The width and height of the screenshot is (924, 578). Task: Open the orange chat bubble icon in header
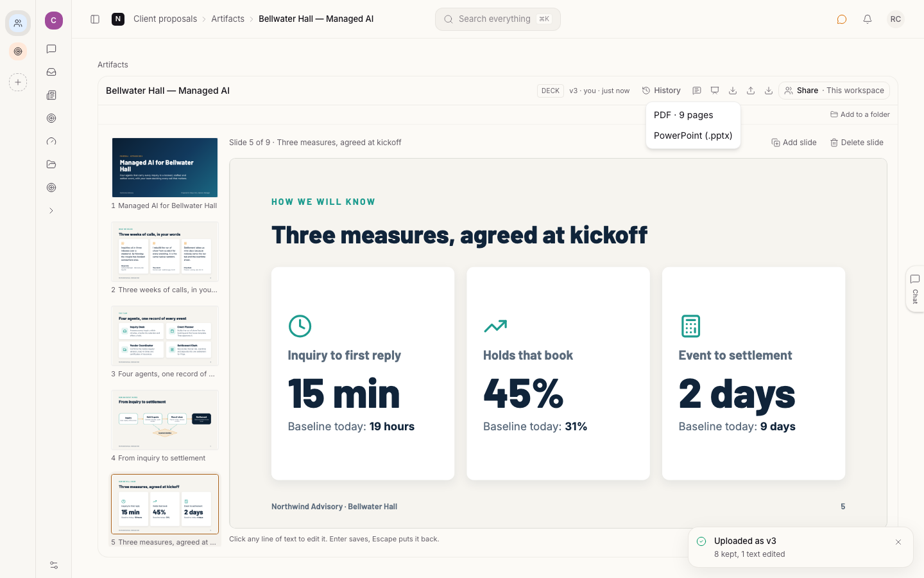(842, 19)
